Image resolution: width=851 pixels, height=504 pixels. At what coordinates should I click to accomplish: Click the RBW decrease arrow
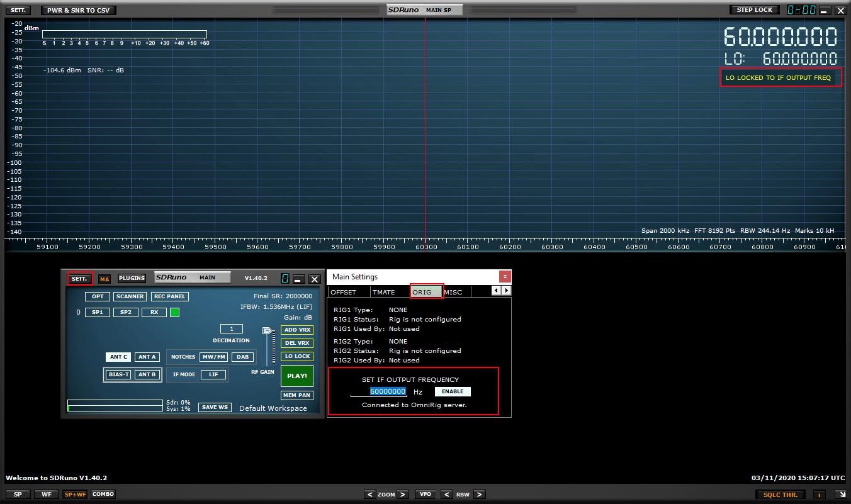446,495
